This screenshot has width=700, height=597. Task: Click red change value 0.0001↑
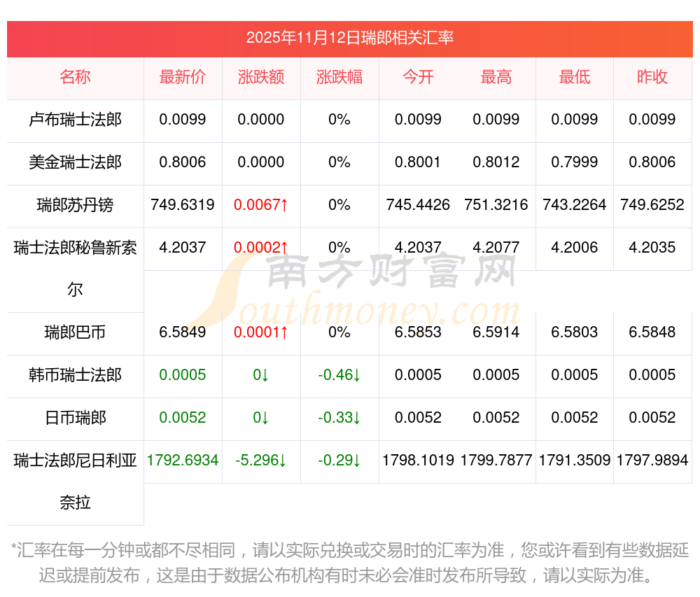pos(260,332)
